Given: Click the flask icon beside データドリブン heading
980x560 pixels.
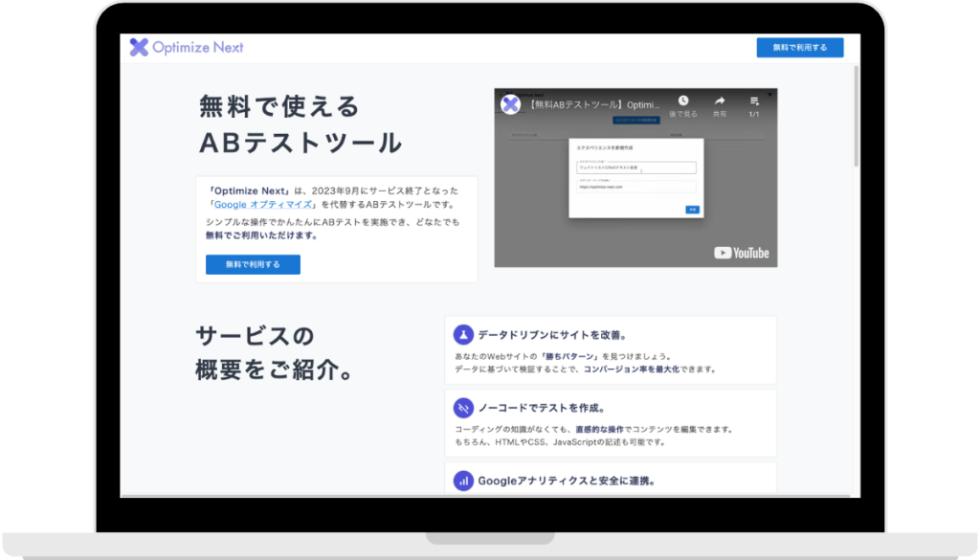Looking at the screenshot, I should coord(463,335).
